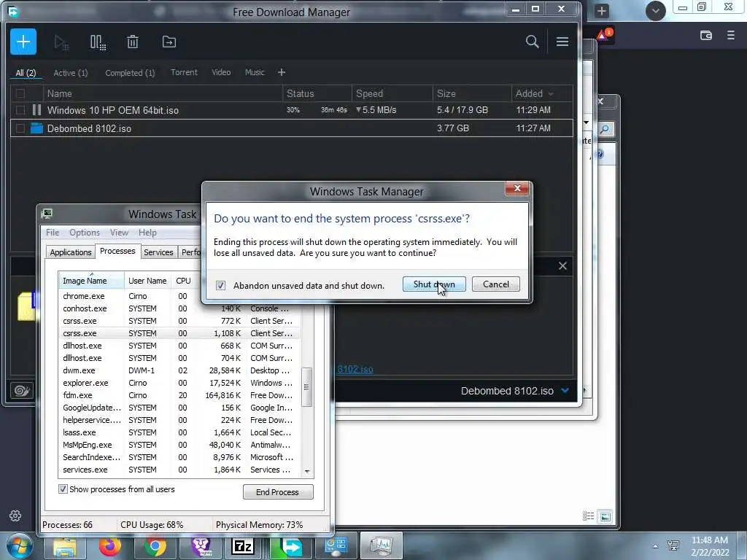Image resolution: width=747 pixels, height=560 pixels.
Task: Click the End Process button
Action: [x=278, y=492]
